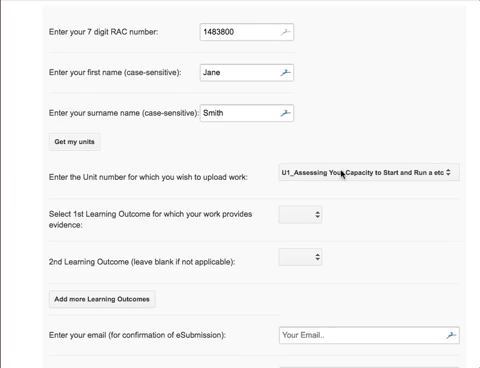Click the autofill icon in email field
Image resolution: width=480 pixels, height=368 pixels.
point(451,335)
